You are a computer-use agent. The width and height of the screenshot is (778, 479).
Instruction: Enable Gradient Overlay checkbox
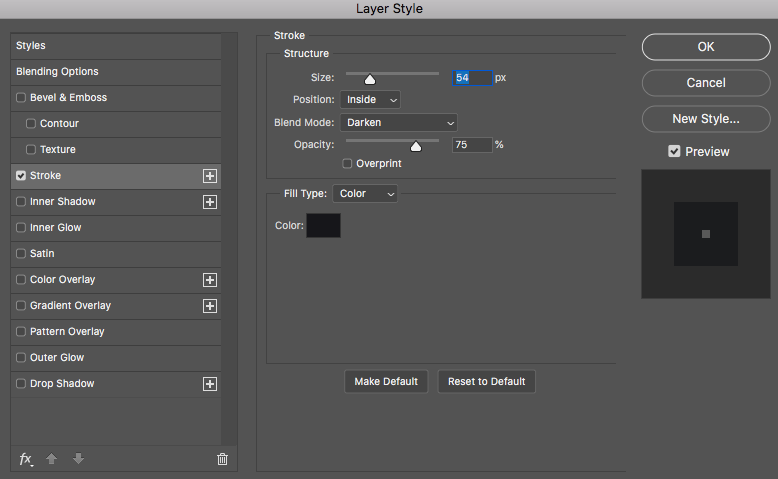coord(21,305)
